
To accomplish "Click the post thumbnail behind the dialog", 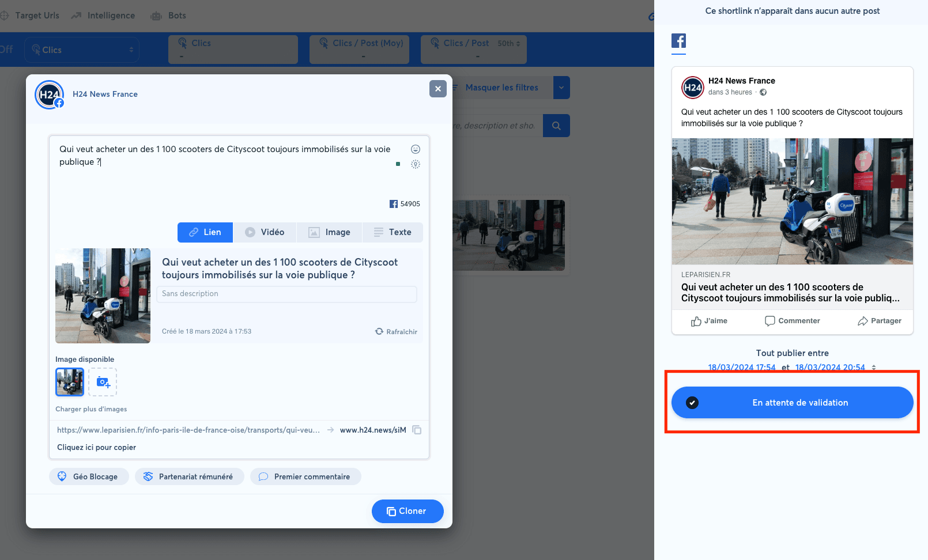I will tap(509, 235).
